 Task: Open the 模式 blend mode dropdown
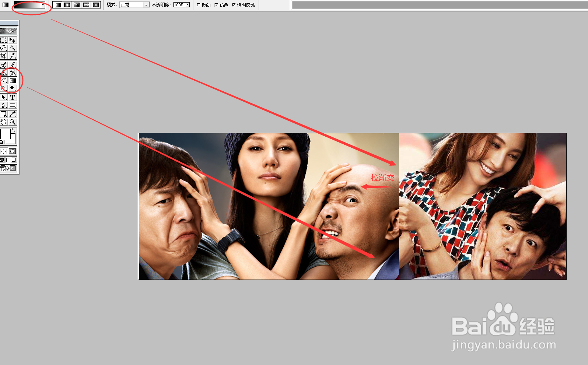pyautogui.click(x=146, y=5)
